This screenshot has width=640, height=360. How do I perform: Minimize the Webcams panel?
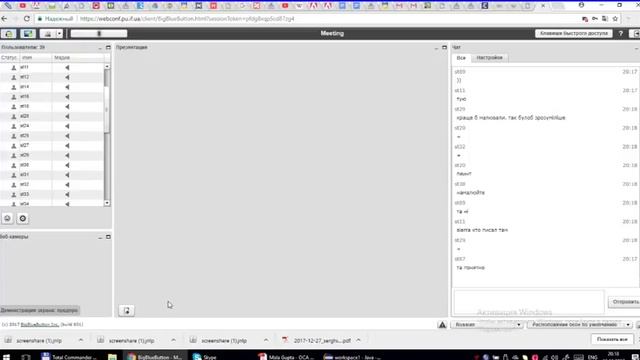coord(100,237)
